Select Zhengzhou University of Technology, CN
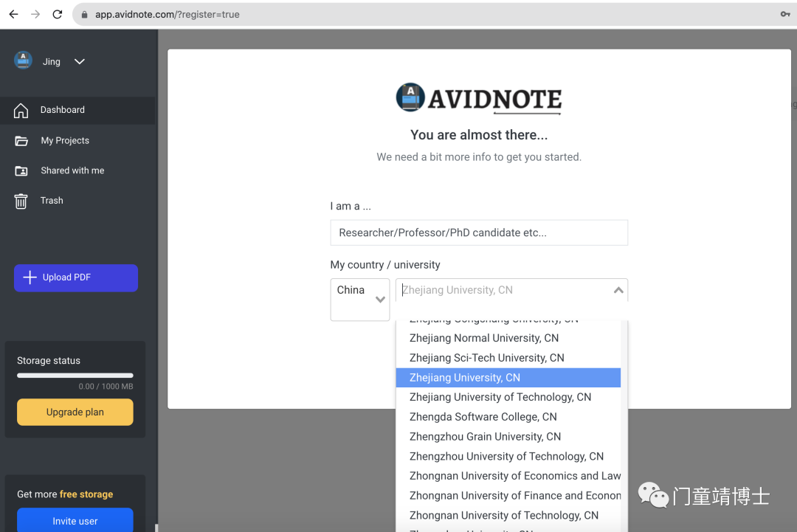This screenshot has width=797, height=532. coord(508,456)
